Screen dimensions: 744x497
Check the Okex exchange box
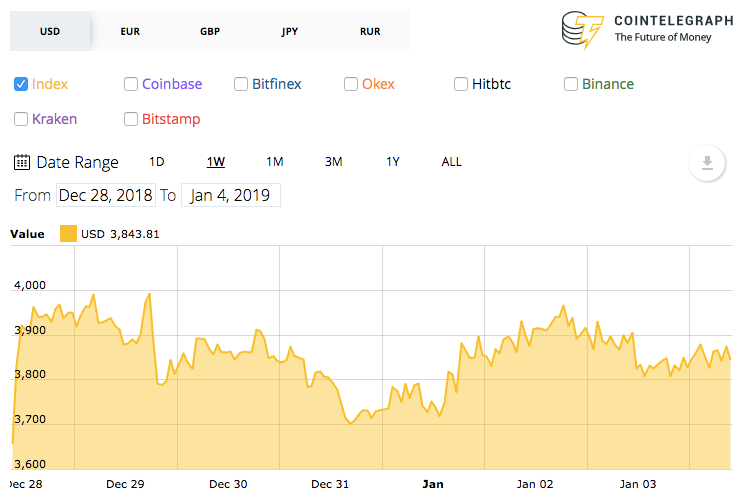click(351, 84)
